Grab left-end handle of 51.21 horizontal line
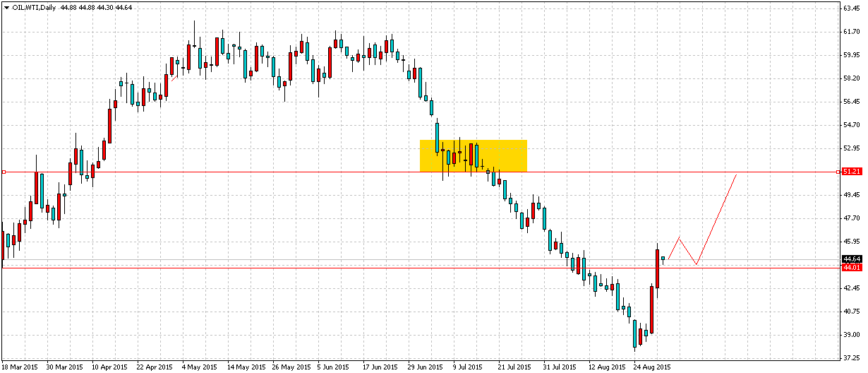This screenshot has height=373, width=868. coord(4,172)
